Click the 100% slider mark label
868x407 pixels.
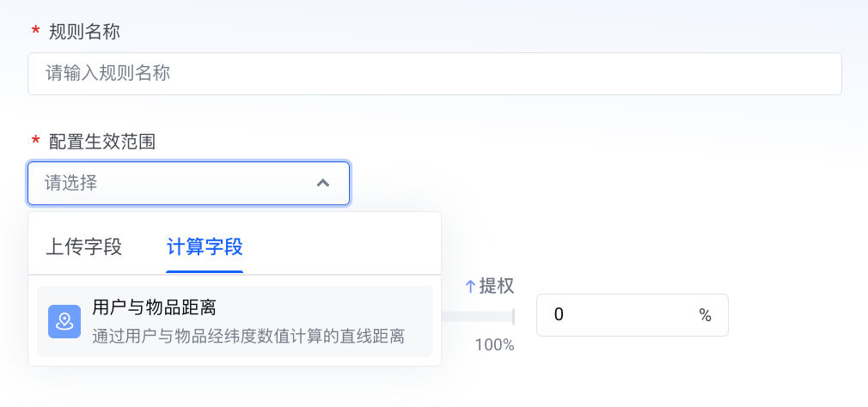494,345
